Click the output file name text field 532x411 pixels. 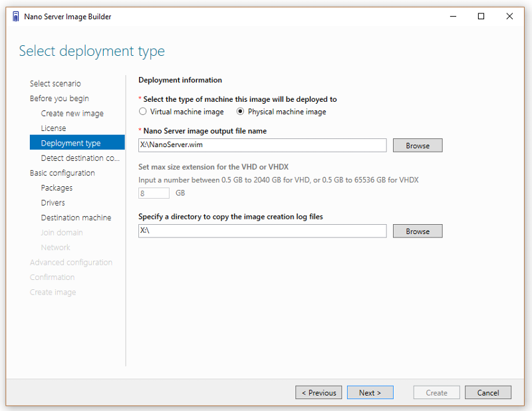[x=262, y=145]
